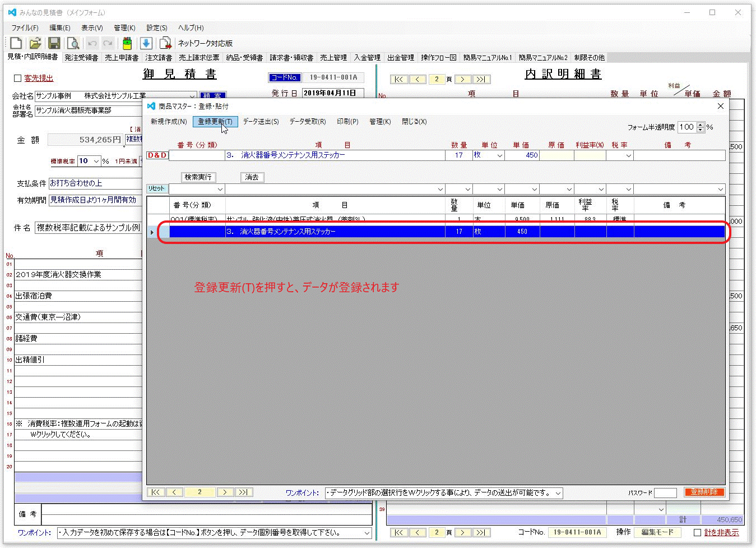Go to previous page in main window bottom navigator
The height and width of the screenshot is (548, 756).
(x=418, y=532)
